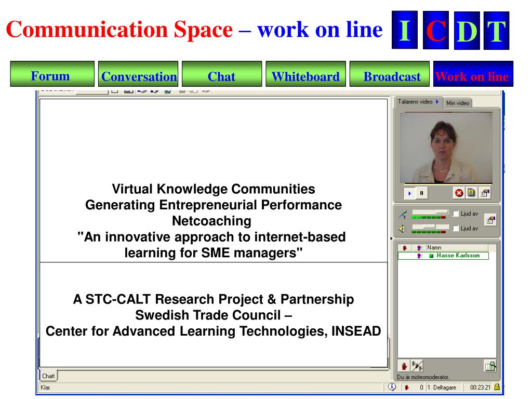Viewport: 532px width, 399px height.
Task: Open the Chat section button
Action: tap(222, 74)
